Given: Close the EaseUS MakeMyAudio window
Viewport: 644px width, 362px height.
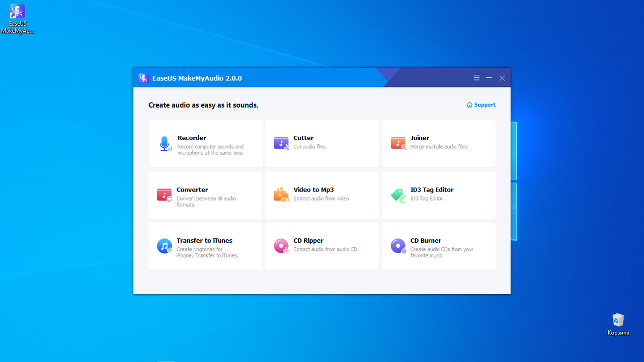Looking at the screenshot, I should tap(502, 78).
